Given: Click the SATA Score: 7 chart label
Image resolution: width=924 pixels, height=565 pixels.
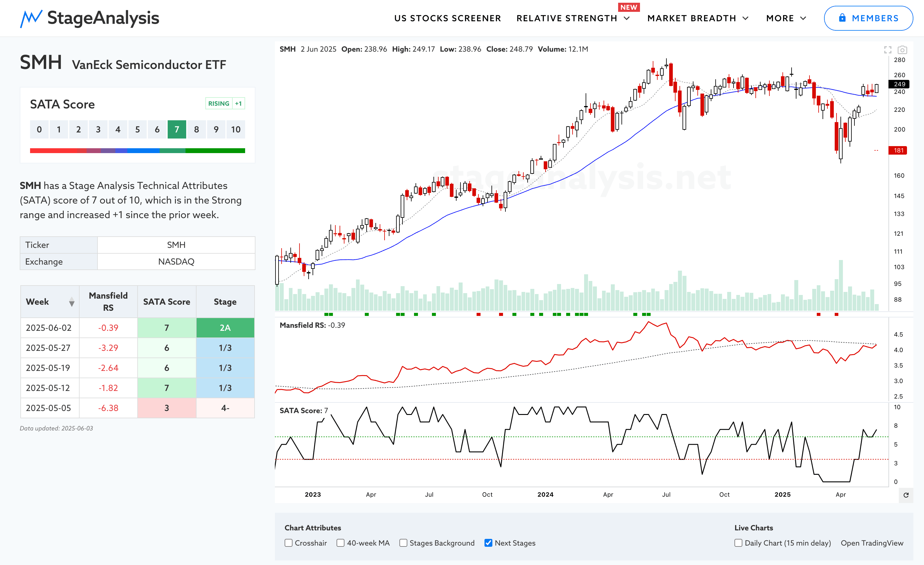Looking at the screenshot, I should point(304,411).
